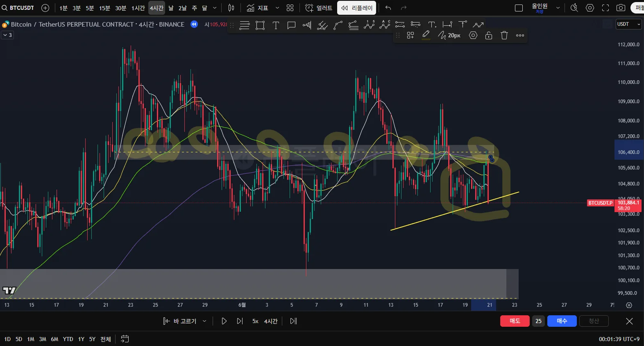Click the red 매도 sell button
Viewport: 644px width, 346px height.
515,321
